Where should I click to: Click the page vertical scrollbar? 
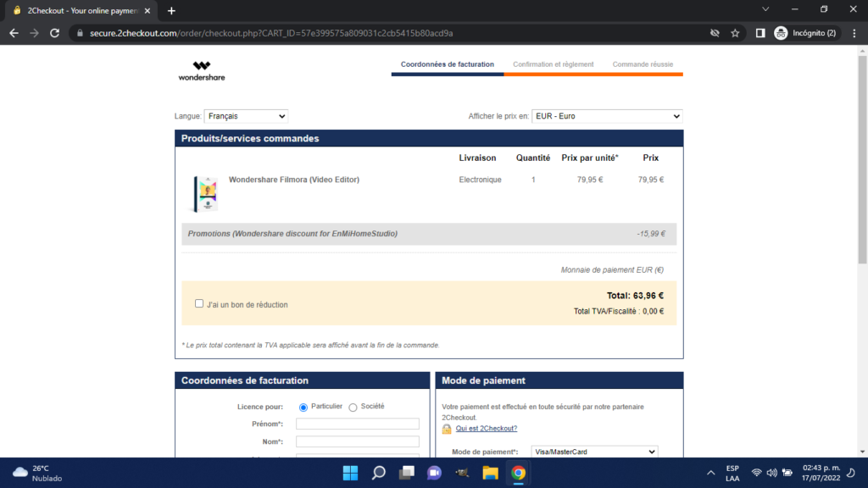862,160
